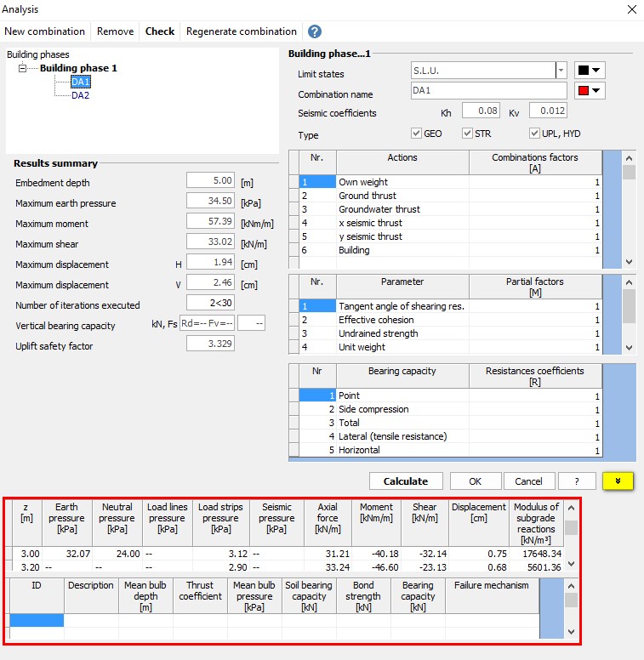The width and height of the screenshot is (644, 660).
Task: Open the Limit states dropdown
Action: (561, 70)
